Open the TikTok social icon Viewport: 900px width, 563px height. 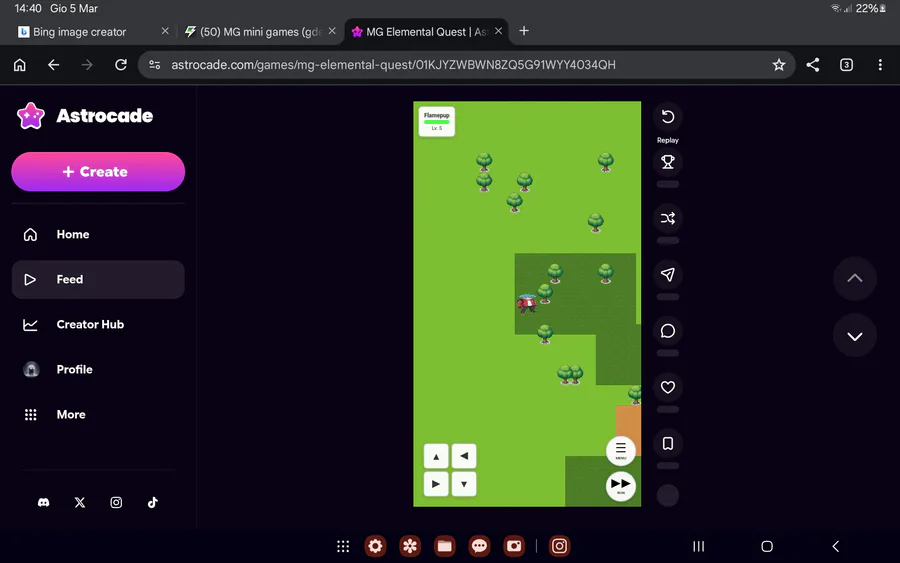[153, 503]
